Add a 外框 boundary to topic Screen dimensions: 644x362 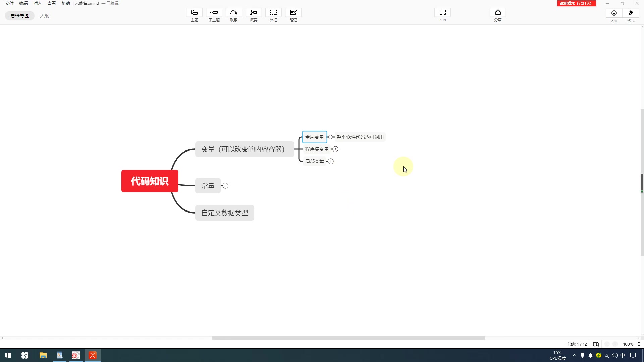[273, 13]
